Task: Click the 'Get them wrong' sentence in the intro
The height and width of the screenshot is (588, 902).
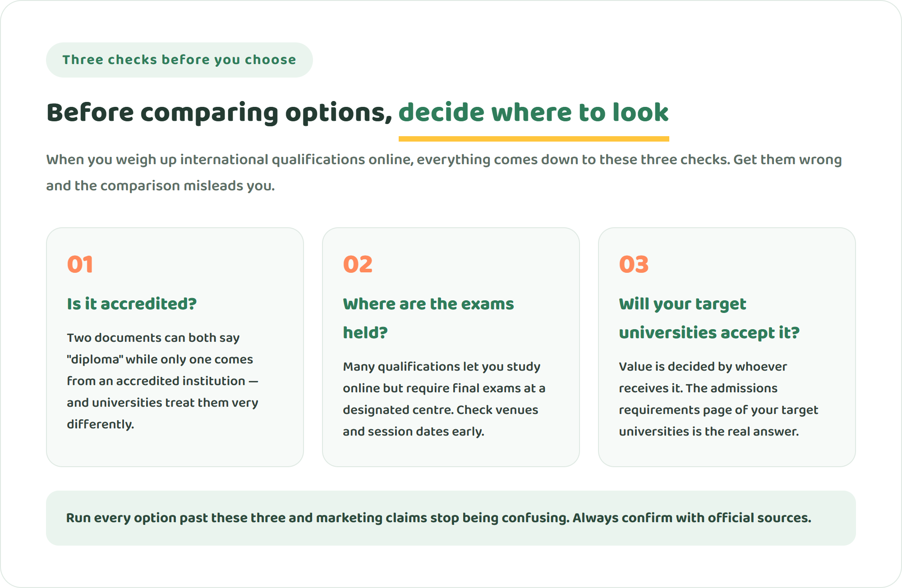Action: [444, 173]
